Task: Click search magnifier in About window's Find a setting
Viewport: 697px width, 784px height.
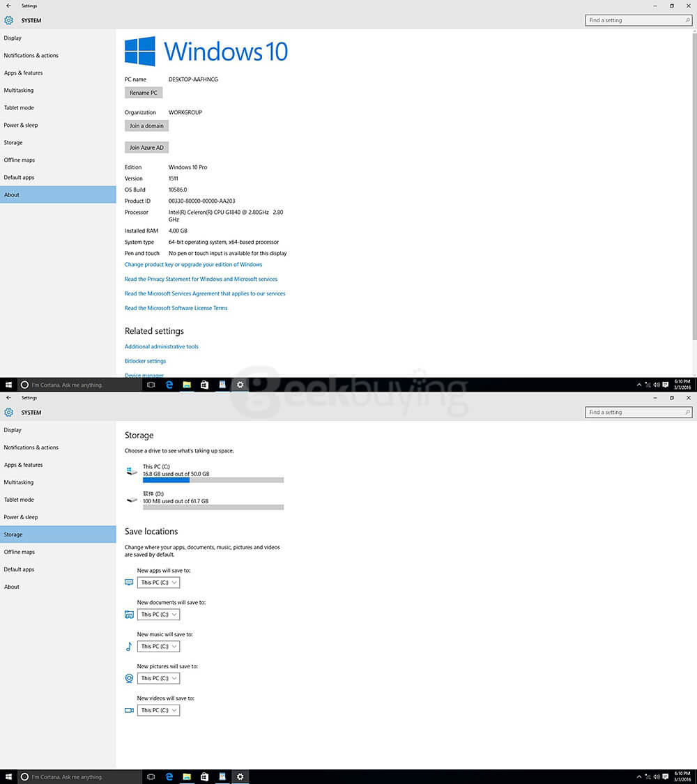Action: point(687,20)
